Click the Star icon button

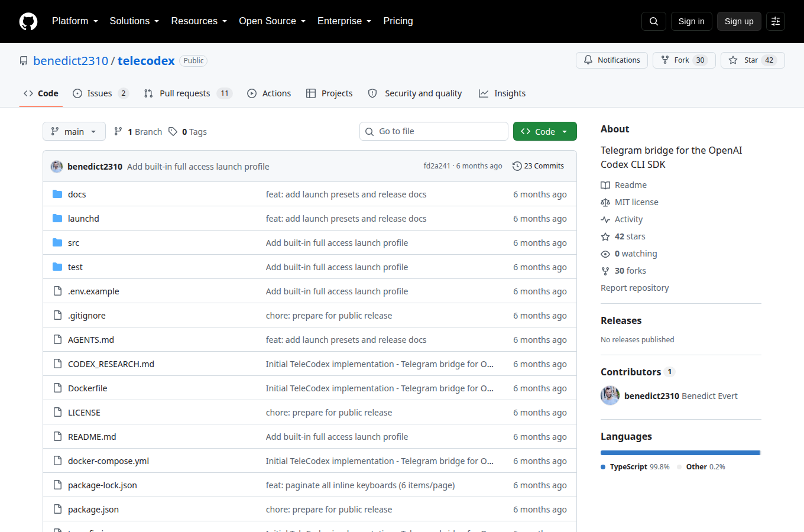pos(733,60)
